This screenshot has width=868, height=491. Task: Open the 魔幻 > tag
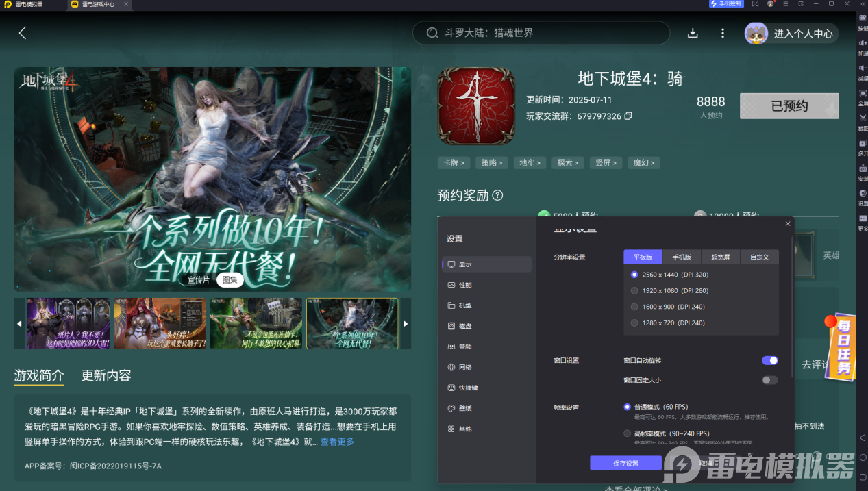click(x=644, y=163)
